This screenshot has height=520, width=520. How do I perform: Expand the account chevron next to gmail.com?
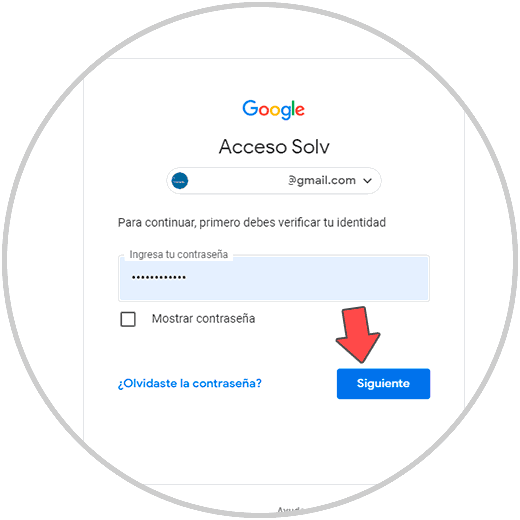tap(367, 181)
